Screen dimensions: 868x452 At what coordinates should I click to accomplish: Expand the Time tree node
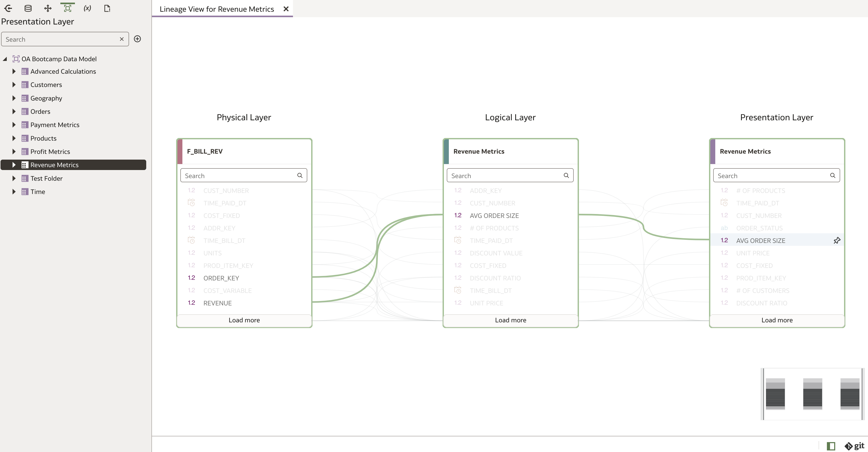click(14, 191)
